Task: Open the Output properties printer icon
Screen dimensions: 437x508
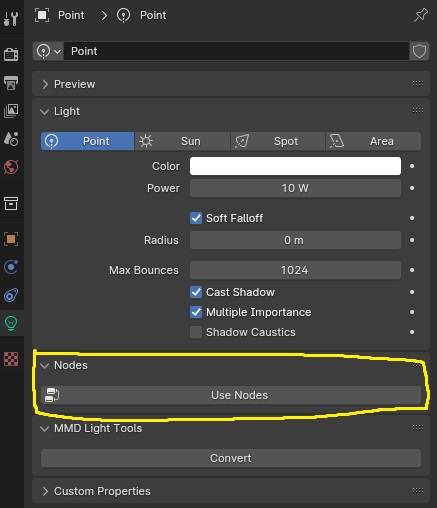Action: pyautogui.click(x=11, y=83)
